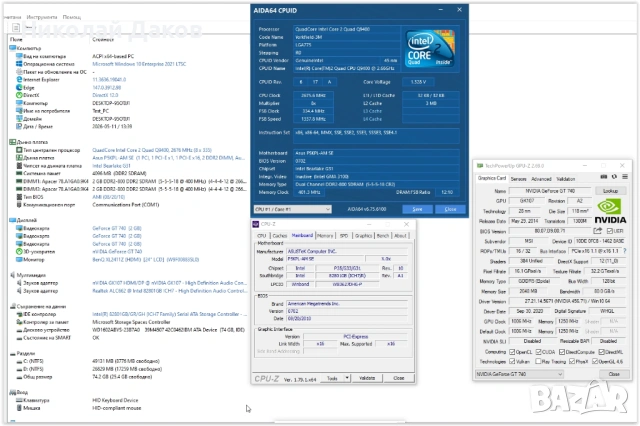
Task: Switch to the SPD tab in CPU-Z
Action: click(x=344, y=236)
